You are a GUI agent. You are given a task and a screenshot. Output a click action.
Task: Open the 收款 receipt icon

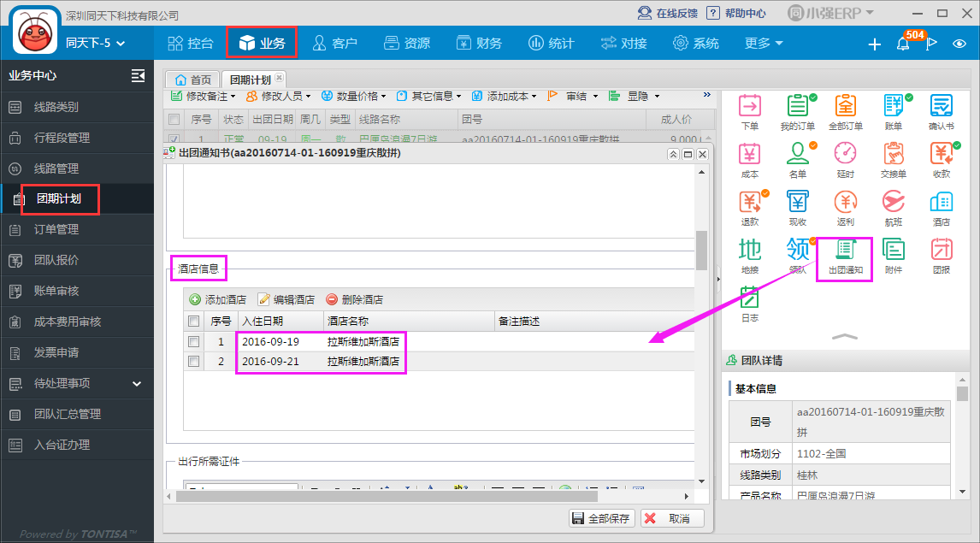point(942,161)
